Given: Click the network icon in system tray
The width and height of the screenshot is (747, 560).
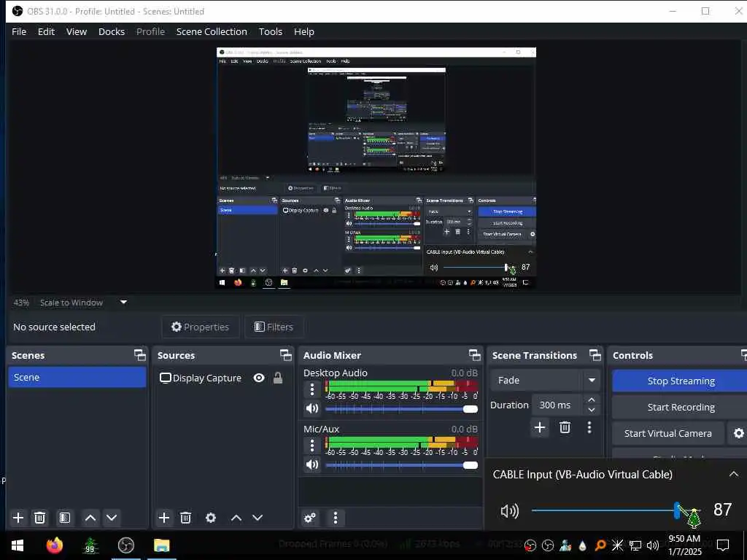Looking at the screenshot, I should [x=635, y=545].
